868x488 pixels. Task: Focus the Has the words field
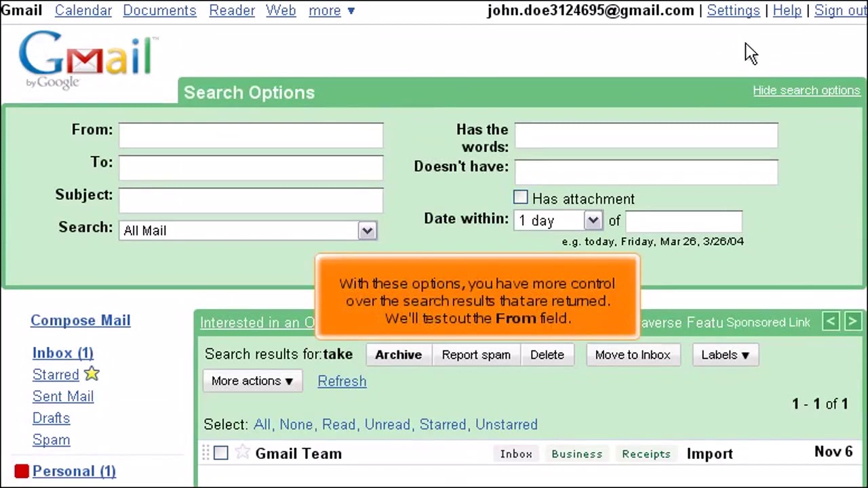point(646,135)
